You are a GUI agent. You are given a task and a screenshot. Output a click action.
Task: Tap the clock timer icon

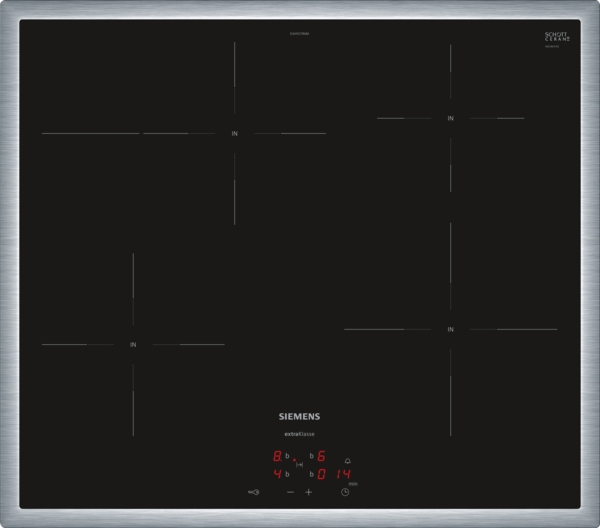point(345,492)
